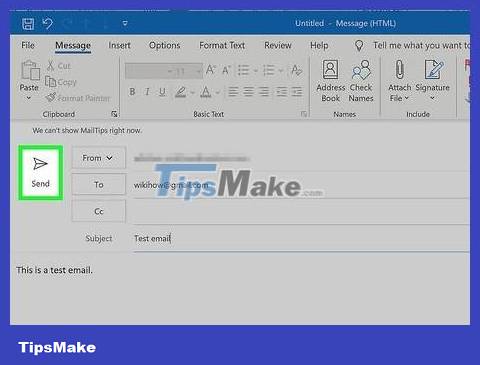Open the font name and size combo box
The width and height of the screenshot is (480, 365).
[164, 71]
